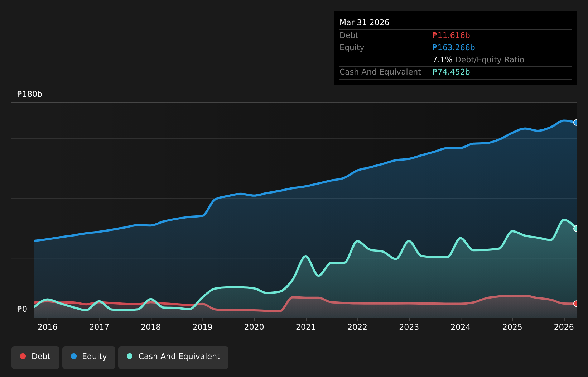Click the blue Equity legend dot
This screenshot has width=588, height=377.
74,356
